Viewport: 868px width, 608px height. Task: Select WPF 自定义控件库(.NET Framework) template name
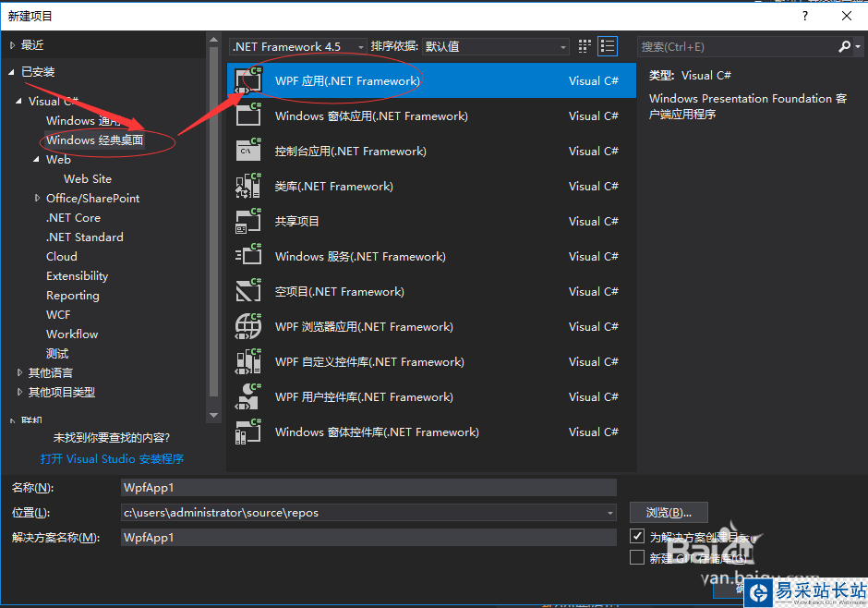[x=369, y=361]
